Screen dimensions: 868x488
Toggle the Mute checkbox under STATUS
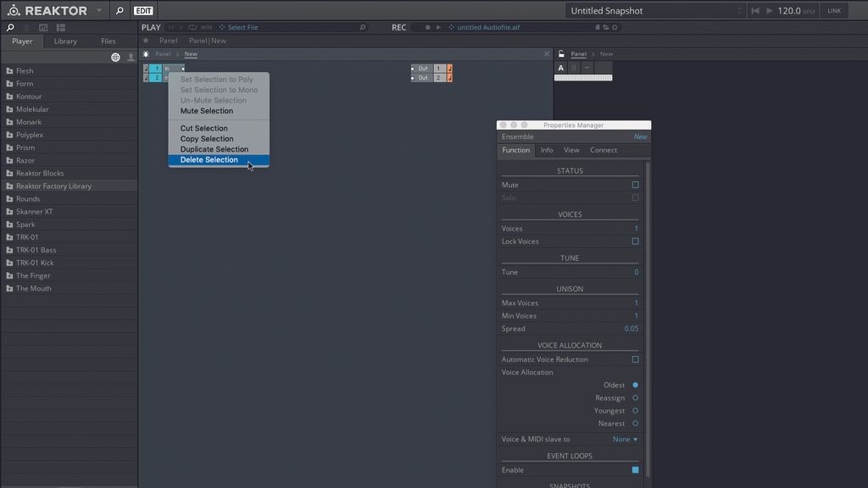633,184
